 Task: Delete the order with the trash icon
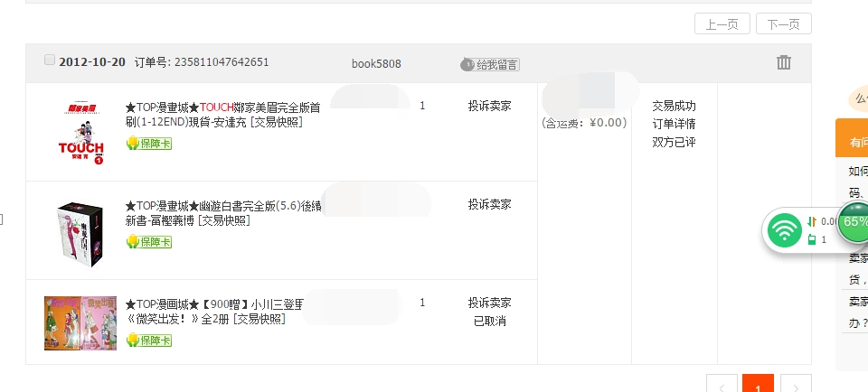click(784, 62)
